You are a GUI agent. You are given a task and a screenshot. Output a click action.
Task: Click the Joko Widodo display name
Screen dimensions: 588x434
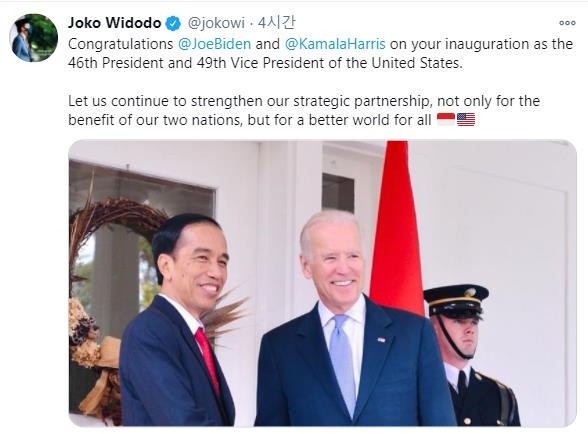coord(114,23)
